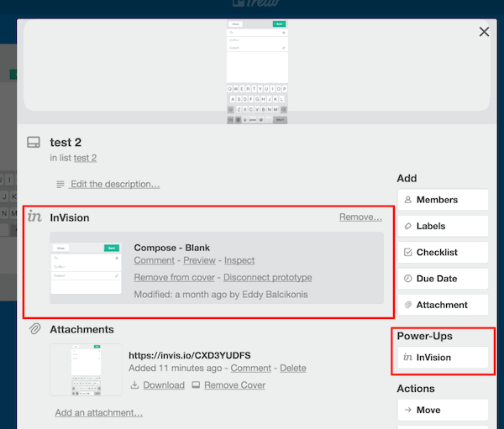Click the download arrow icon
Screen dimensions: 504x429
coord(134,385)
